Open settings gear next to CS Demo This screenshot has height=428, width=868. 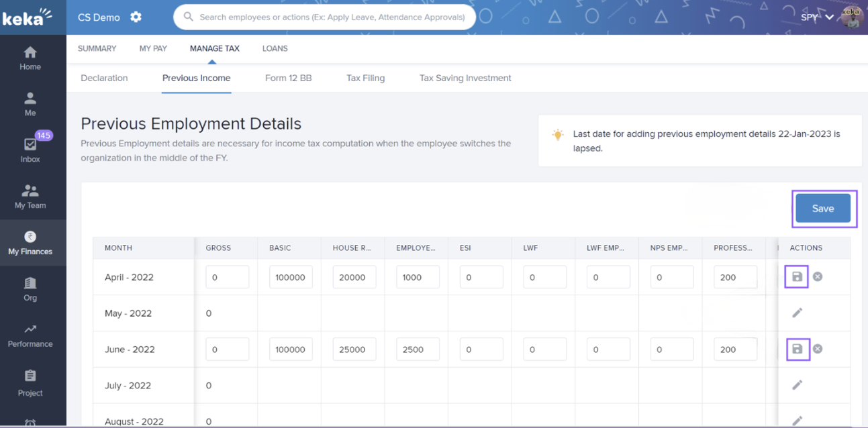click(136, 17)
